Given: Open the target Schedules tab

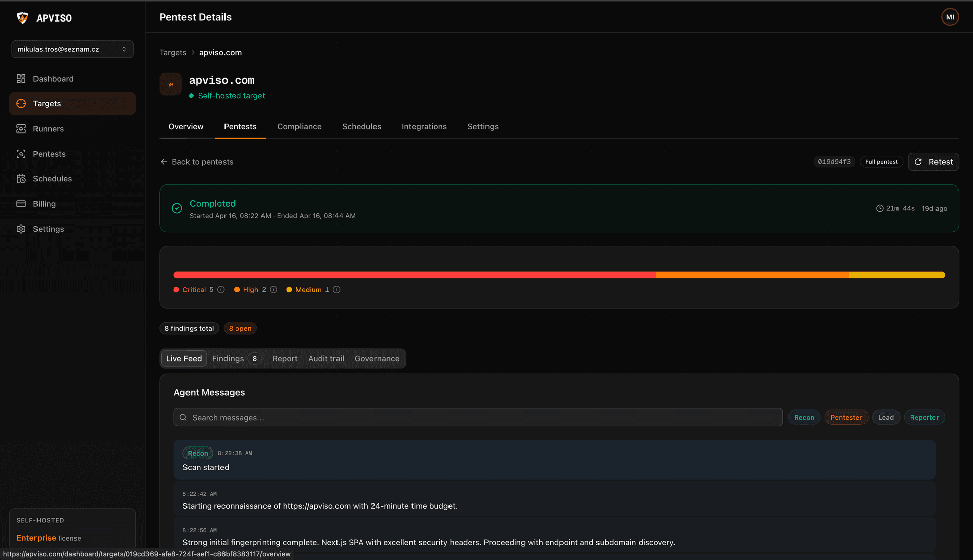Looking at the screenshot, I should (x=362, y=127).
